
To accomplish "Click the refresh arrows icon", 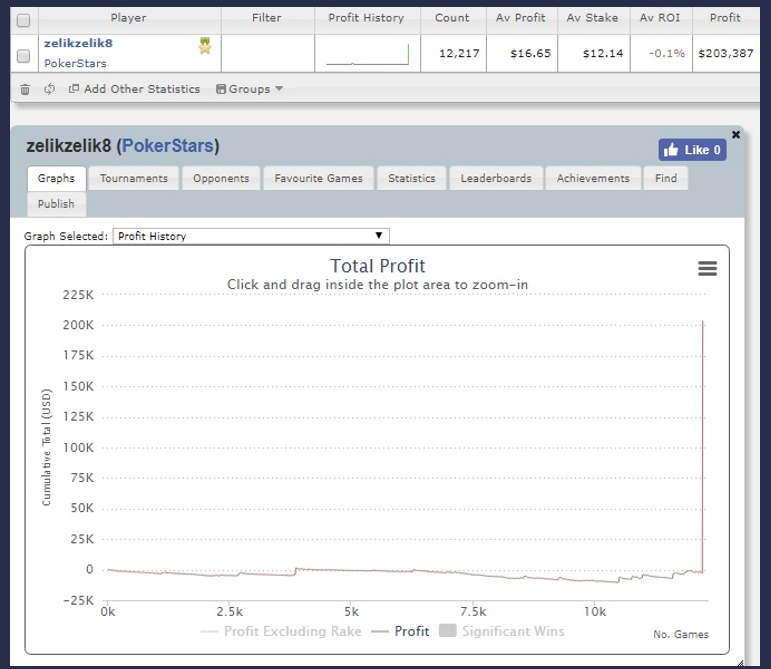I will tap(49, 89).
